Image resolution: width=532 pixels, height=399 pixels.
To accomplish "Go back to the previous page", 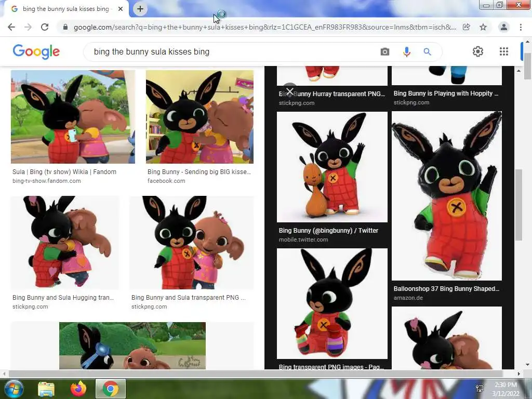I will coord(11,27).
